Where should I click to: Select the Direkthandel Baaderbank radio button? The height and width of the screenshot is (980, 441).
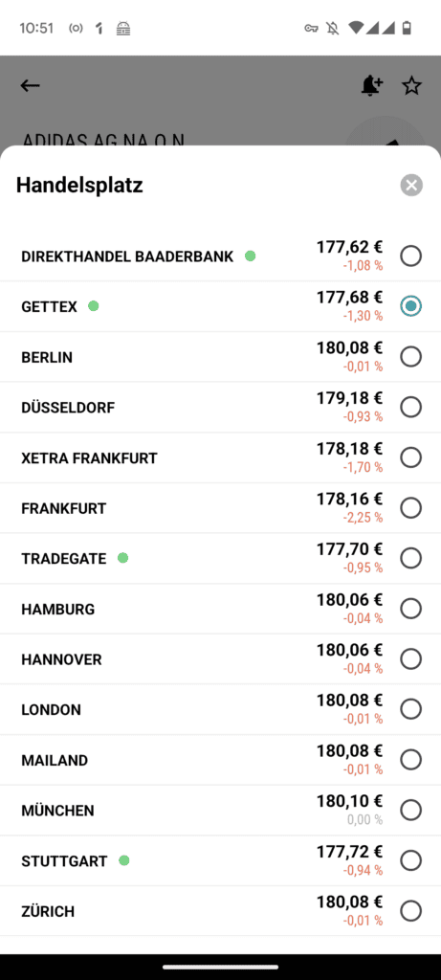411,256
